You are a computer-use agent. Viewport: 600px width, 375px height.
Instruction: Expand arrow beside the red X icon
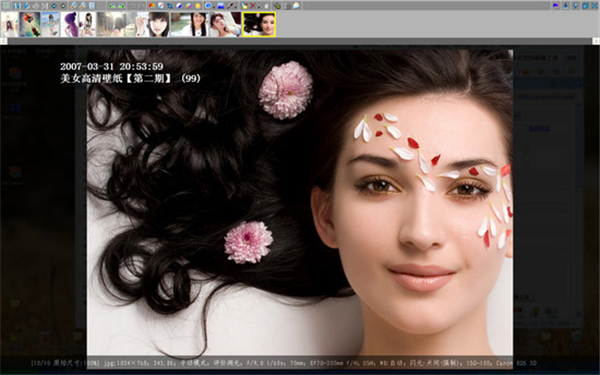point(259,7)
